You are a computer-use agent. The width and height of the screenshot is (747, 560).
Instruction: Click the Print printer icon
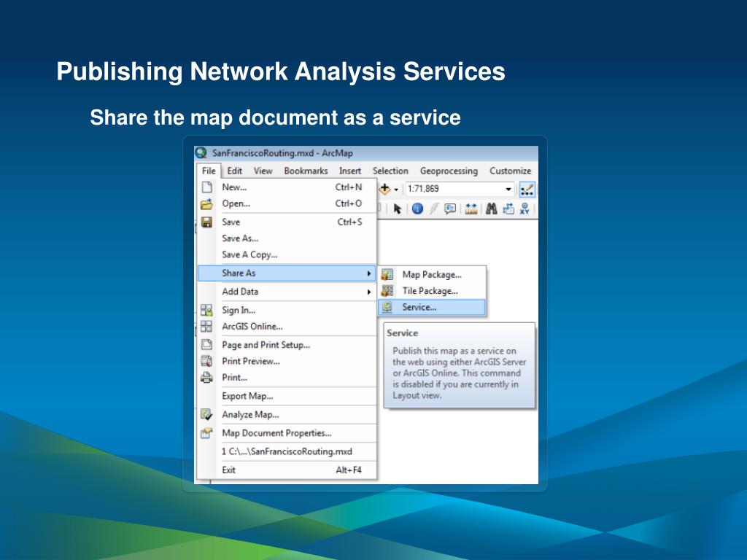tap(206, 378)
